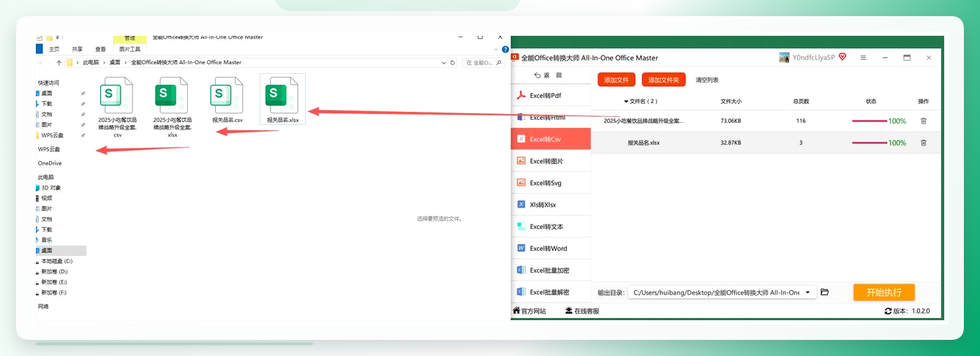Select the standalone WPS云盘 node
Screen dimensions: 980x356
pyautogui.click(x=49, y=149)
